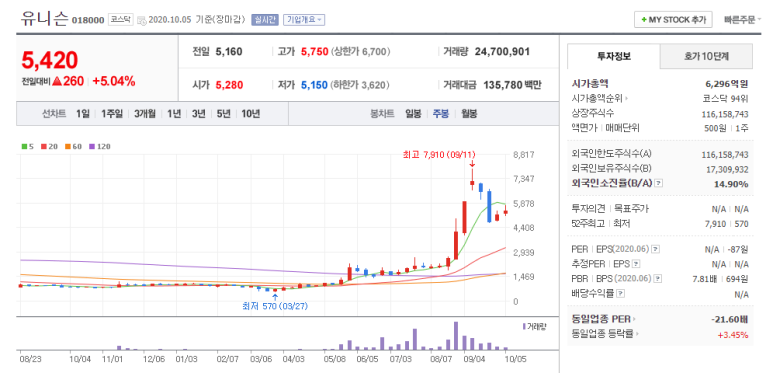Click the 거래량 value 24,700,901

click(502, 51)
